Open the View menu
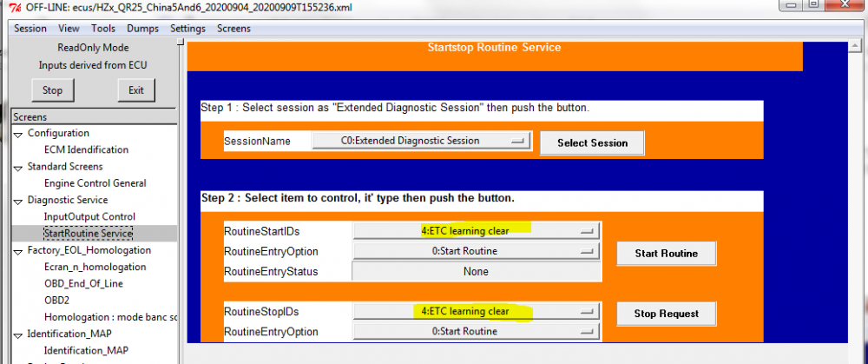 (x=69, y=29)
